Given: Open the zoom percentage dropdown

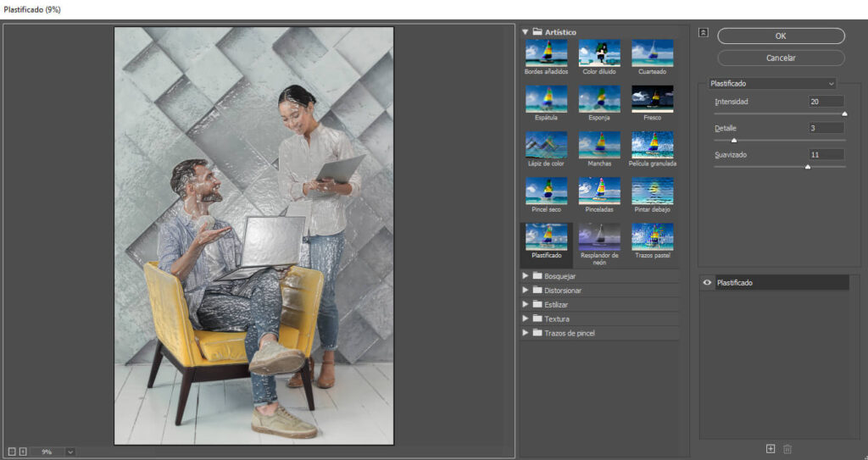Looking at the screenshot, I should tap(70, 452).
